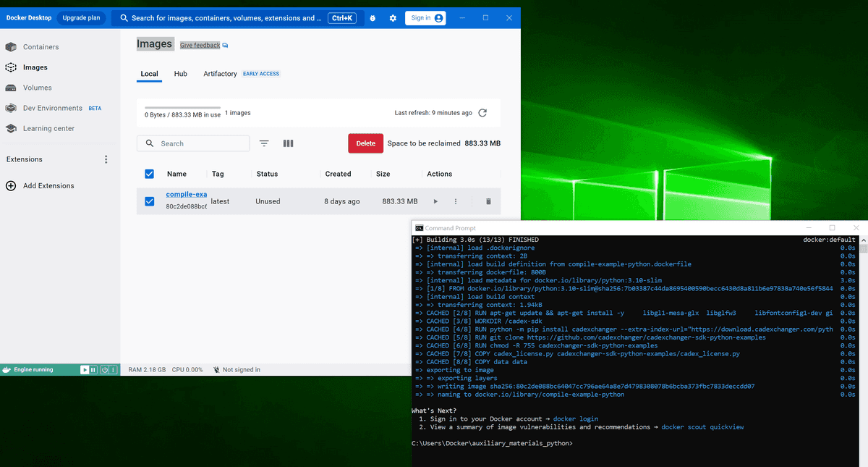Sort by the Name column header
Viewport: 868px width, 467px height.
click(x=176, y=174)
